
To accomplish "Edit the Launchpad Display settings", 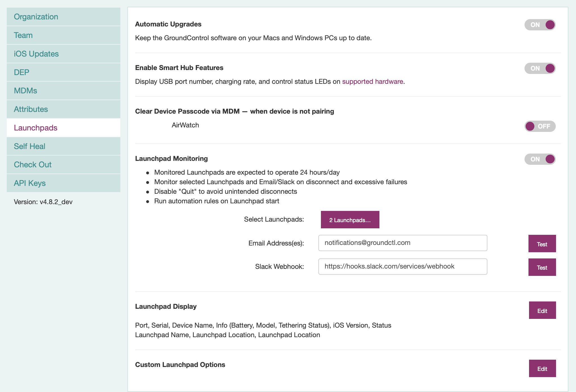I will click(542, 310).
